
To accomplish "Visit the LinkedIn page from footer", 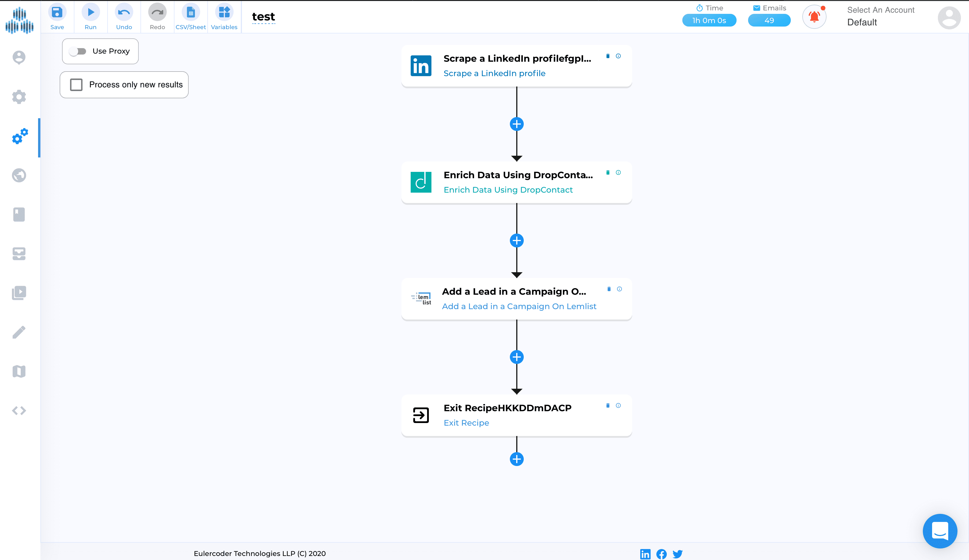I will tap(645, 554).
